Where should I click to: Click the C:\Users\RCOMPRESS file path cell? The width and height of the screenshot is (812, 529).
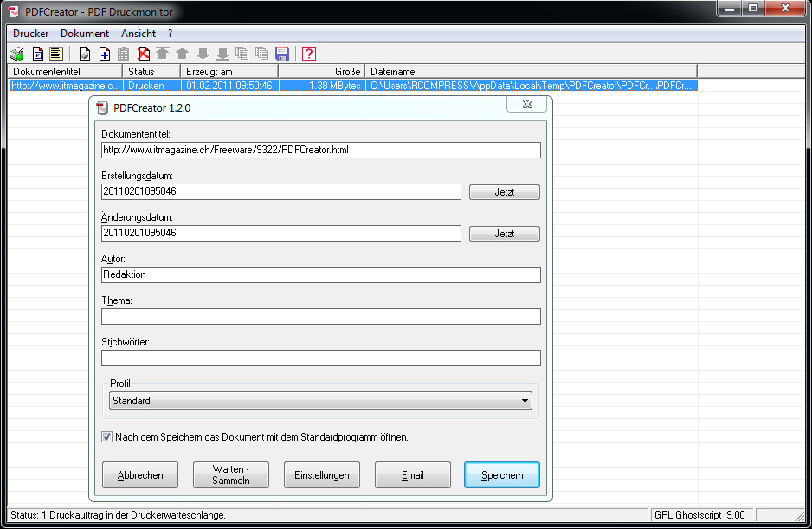pyautogui.click(x=532, y=86)
